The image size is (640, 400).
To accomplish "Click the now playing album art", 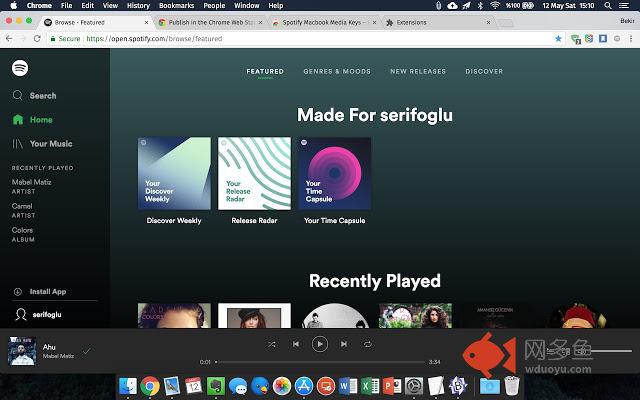I will [22, 351].
